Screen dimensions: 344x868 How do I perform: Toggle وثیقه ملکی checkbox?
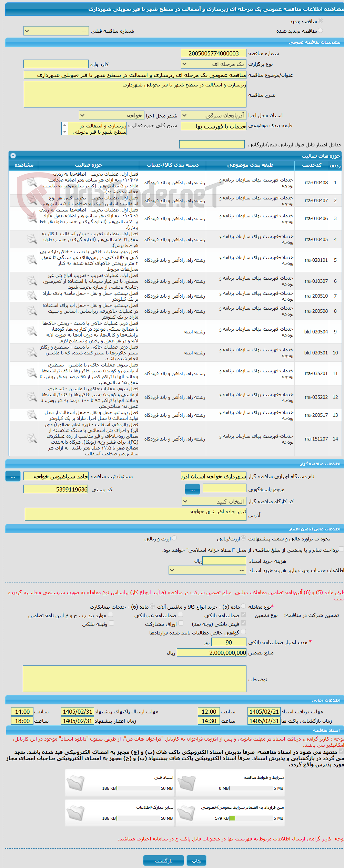pyautogui.click(x=112, y=623)
